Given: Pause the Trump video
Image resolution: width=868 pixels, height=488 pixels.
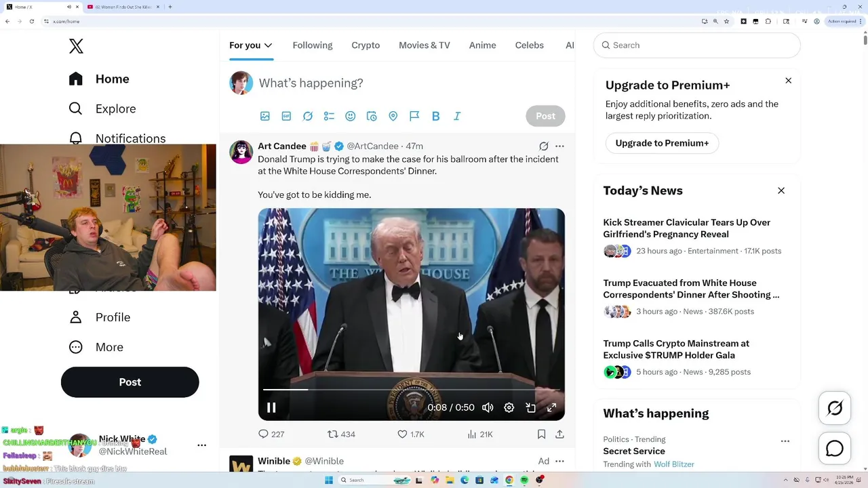Looking at the screenshot, I should pyautogui.click(x=271, y=407).
